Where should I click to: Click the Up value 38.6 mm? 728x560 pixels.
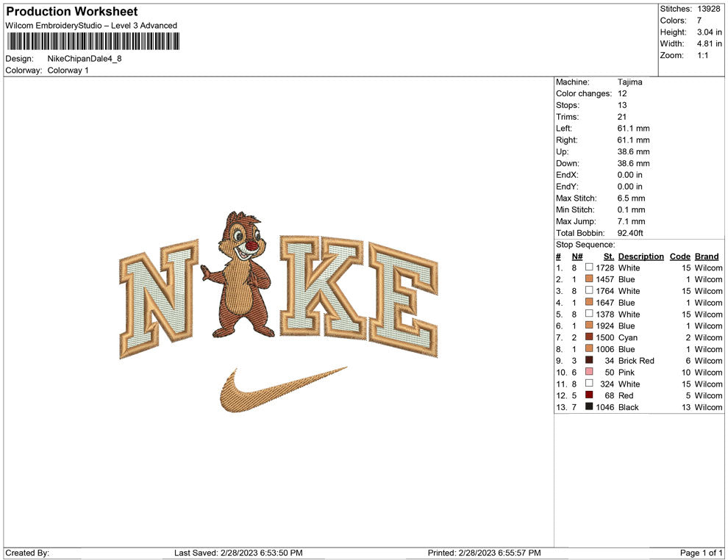tap(633, 151)
